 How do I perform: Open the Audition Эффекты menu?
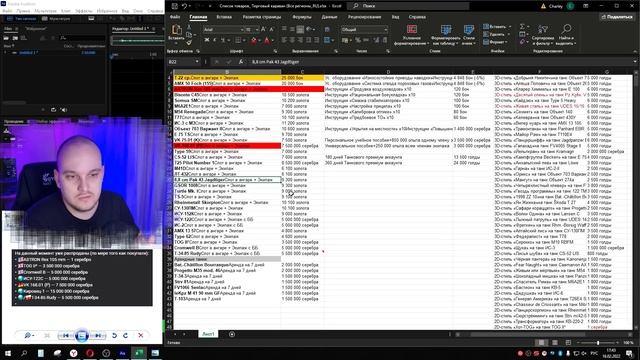click(x=84, y=11)
